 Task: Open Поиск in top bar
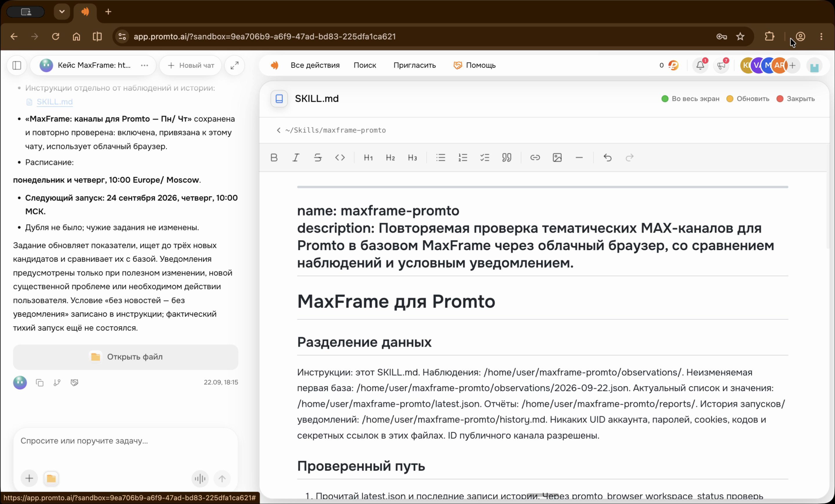[x=365, y=65]
